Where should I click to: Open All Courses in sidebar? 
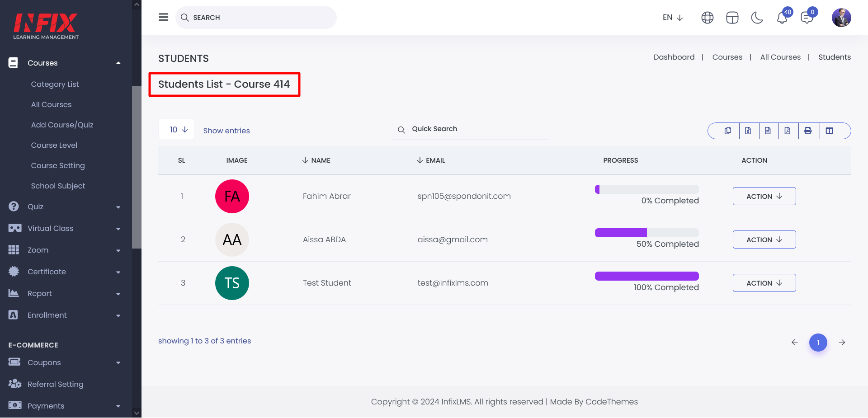[x=51, y=104]
